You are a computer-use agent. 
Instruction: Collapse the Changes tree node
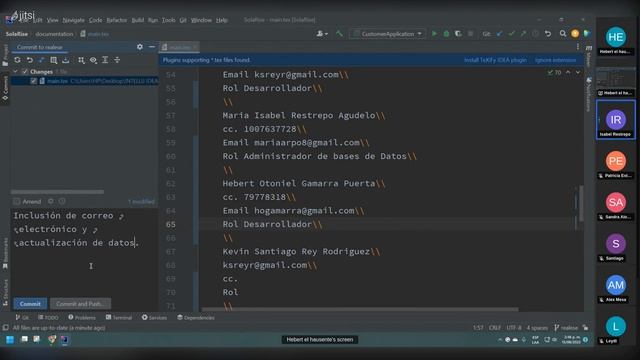[x=16, y=71]
